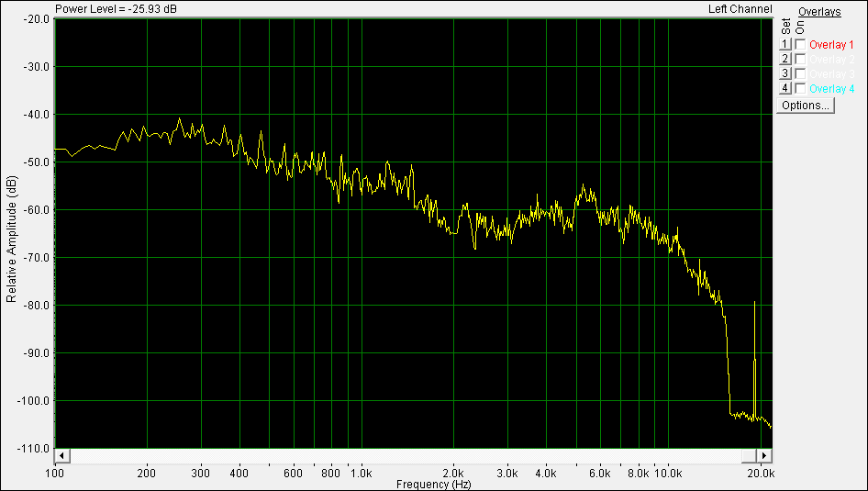Click the Set overlay 1 button
Viewport: 868px width, 491px height.
pyautogui.click(x=785, y=44)
